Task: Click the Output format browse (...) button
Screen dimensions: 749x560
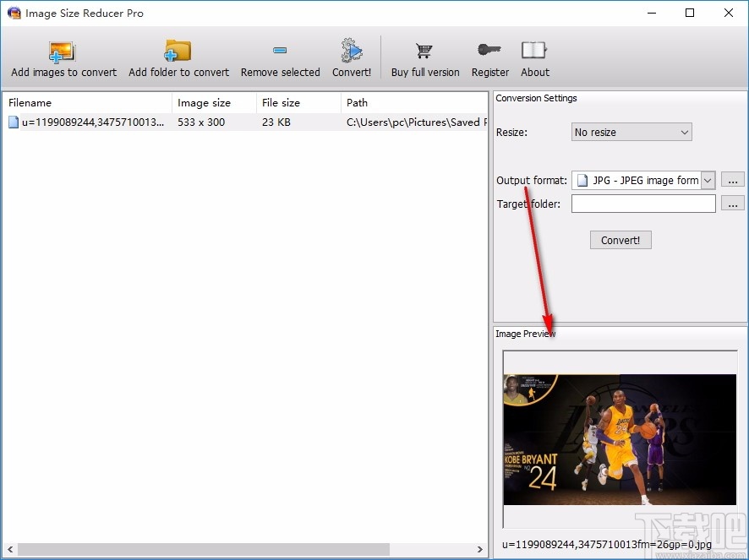Action: pyautogui.click(x=732, y=180)
